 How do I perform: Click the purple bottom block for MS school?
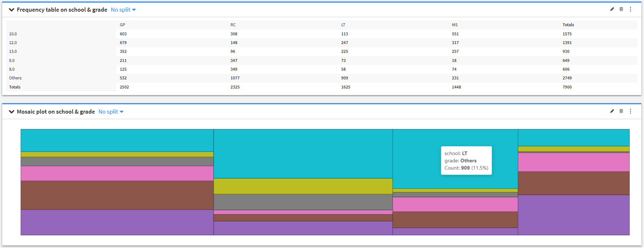(574, 215)
